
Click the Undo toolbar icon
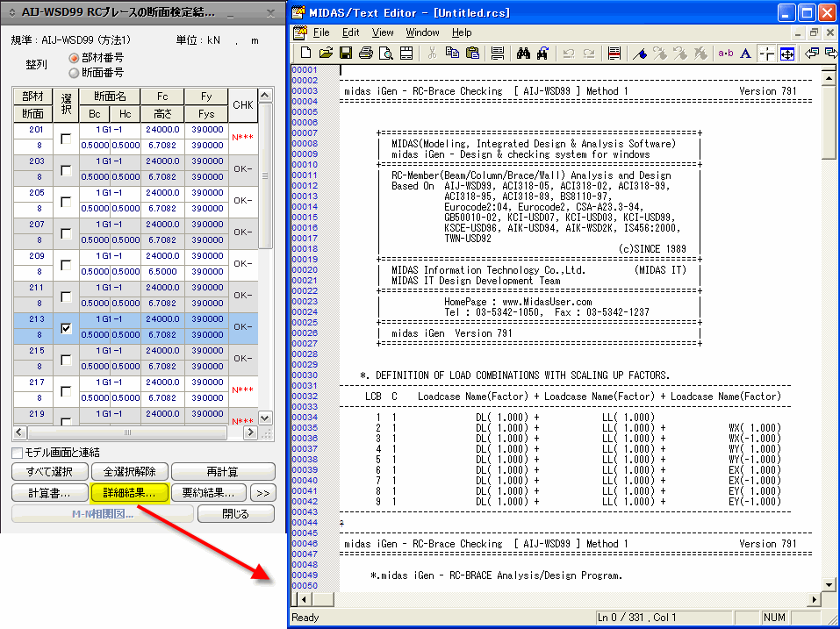click(x=569, y=53)
